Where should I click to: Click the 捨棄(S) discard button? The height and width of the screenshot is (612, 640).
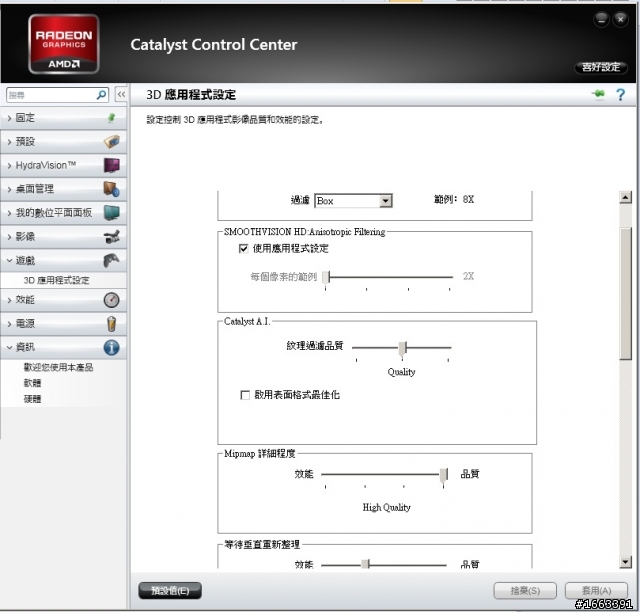click(525, 591)
